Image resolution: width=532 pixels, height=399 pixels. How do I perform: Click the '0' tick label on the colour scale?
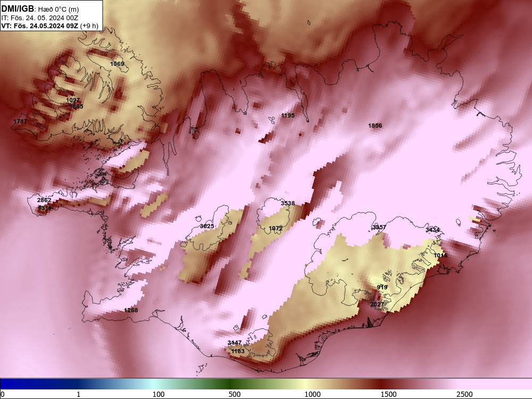(2, 394)
